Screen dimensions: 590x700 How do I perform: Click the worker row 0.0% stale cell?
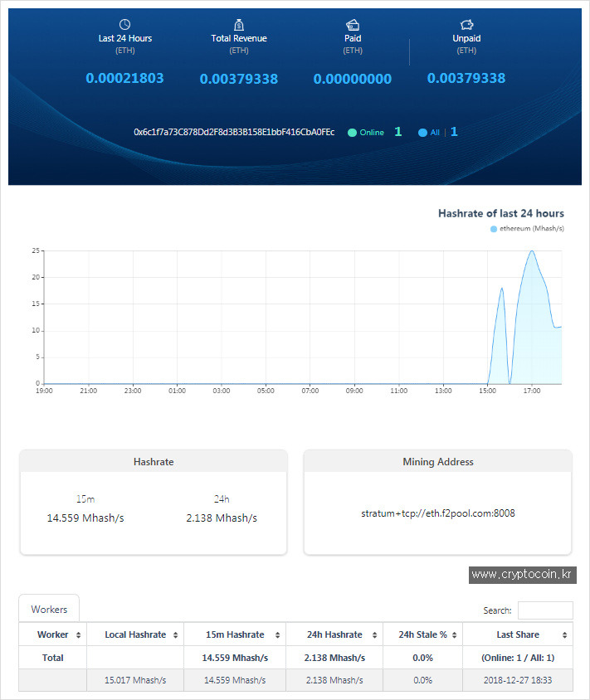click(422, 680)
